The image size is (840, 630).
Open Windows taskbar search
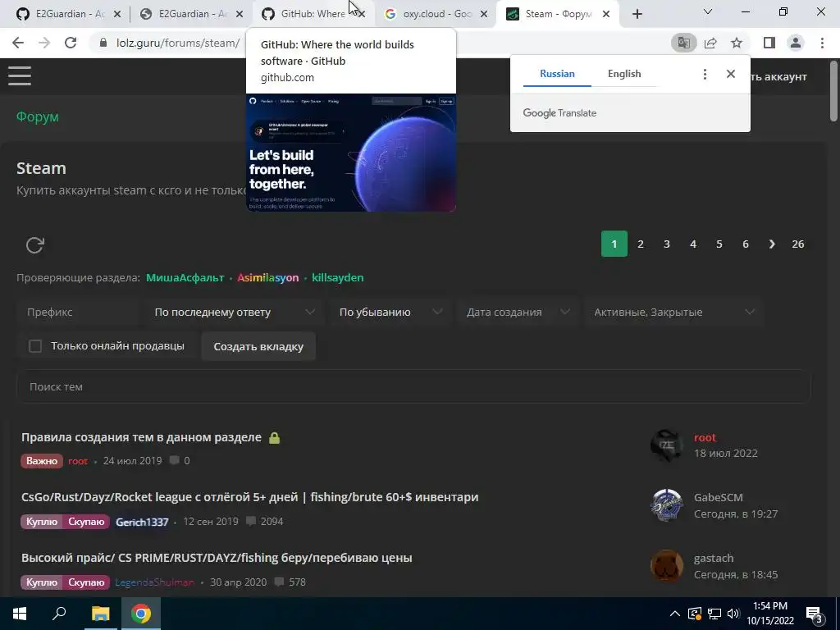click(x=59, y=614)
